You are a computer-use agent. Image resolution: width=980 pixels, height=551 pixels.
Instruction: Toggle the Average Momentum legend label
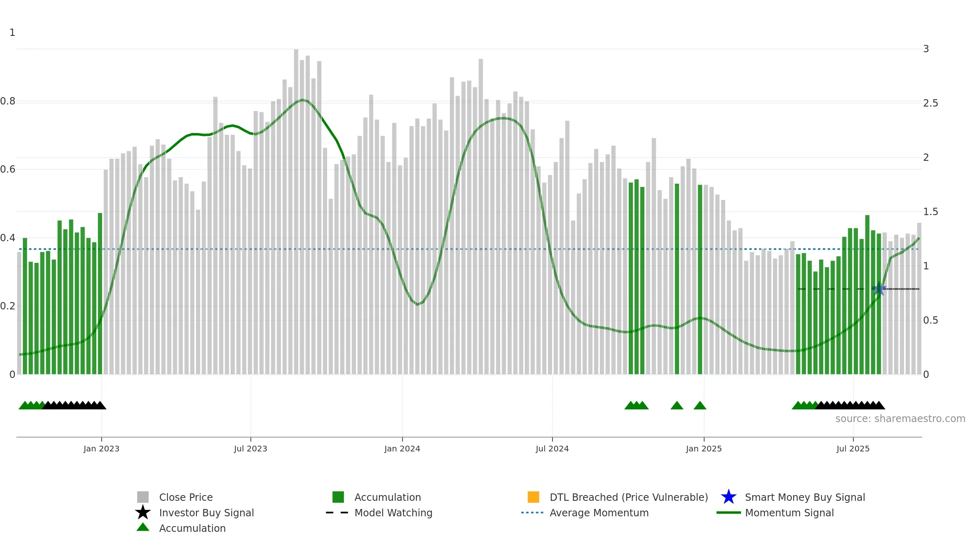[599, 513]
